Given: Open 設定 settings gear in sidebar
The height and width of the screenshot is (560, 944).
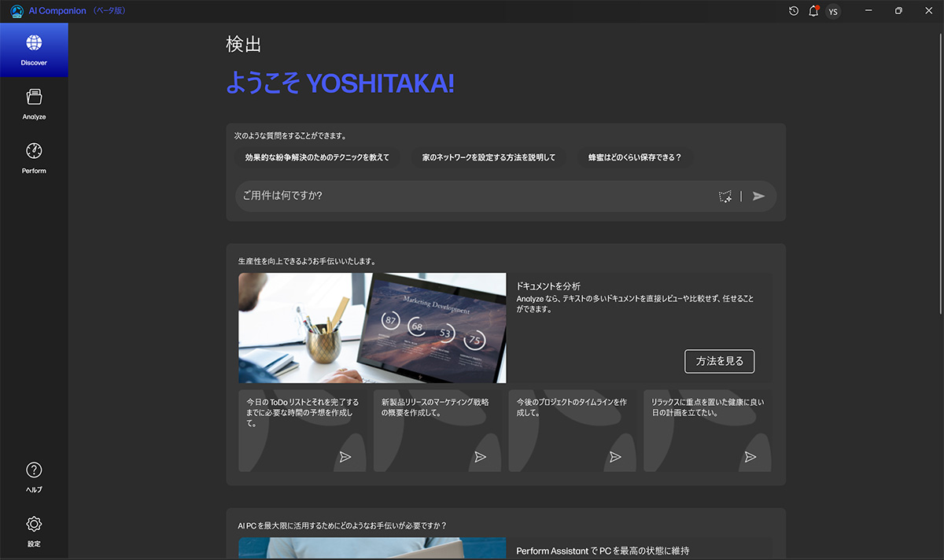Looking at the screenshot, I should click(34, 531).
